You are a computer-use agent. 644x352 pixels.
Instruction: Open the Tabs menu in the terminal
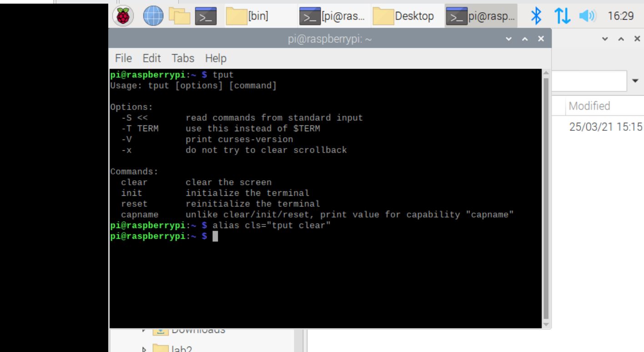click(x=184, y=58)
